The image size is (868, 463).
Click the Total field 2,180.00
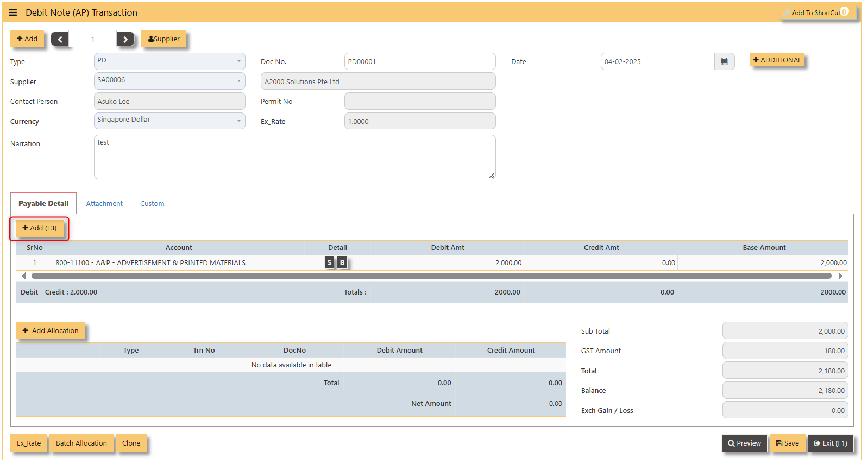coord(785,371)
